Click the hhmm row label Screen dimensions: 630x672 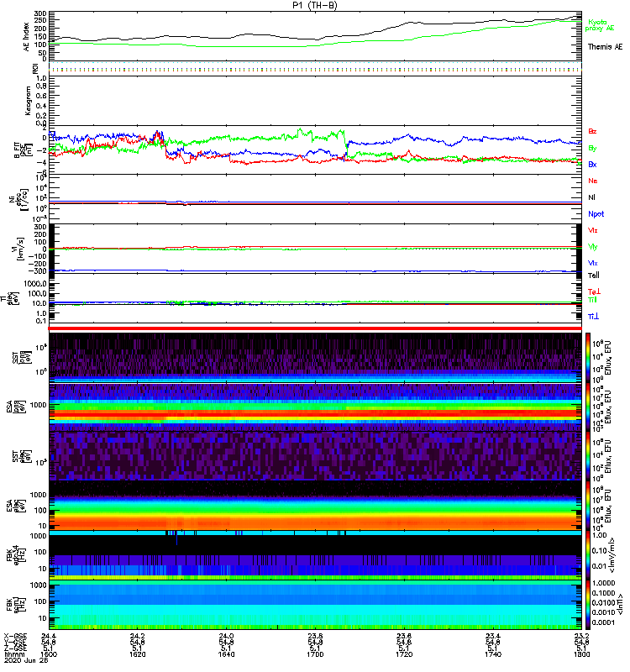(13, 654)
